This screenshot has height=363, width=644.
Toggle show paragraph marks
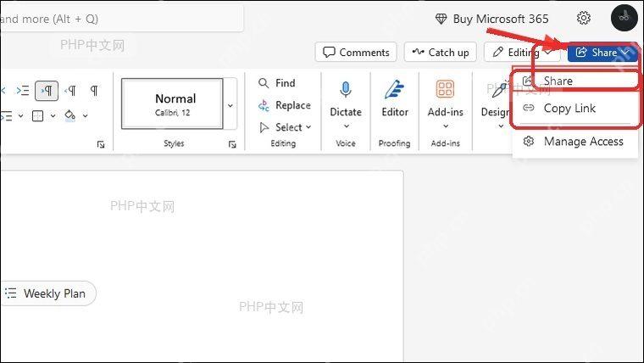click(94, 91)
